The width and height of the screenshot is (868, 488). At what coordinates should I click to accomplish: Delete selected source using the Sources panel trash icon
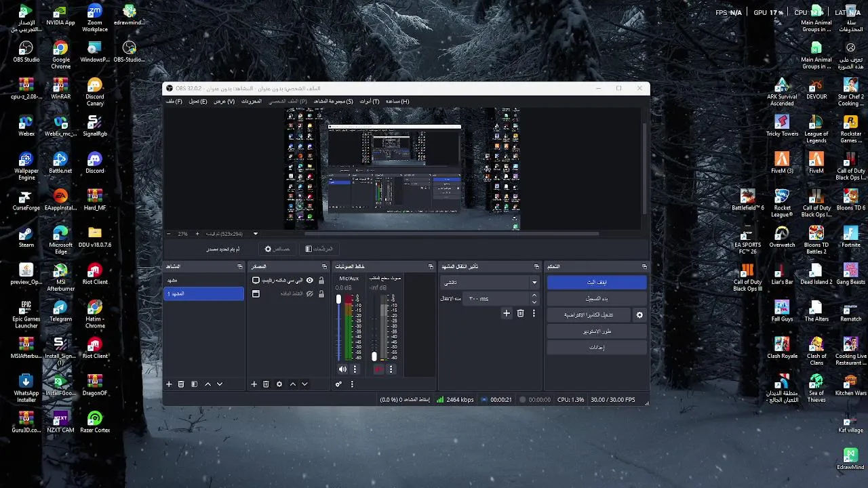point(266,384)
